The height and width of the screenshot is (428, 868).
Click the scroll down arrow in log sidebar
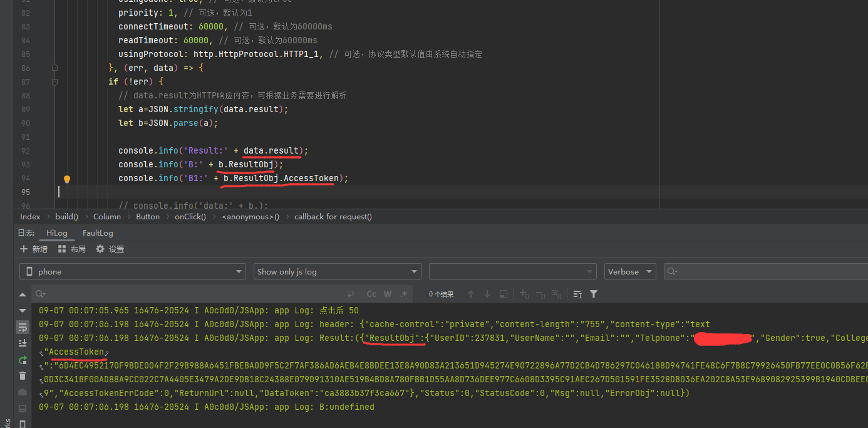23,311
